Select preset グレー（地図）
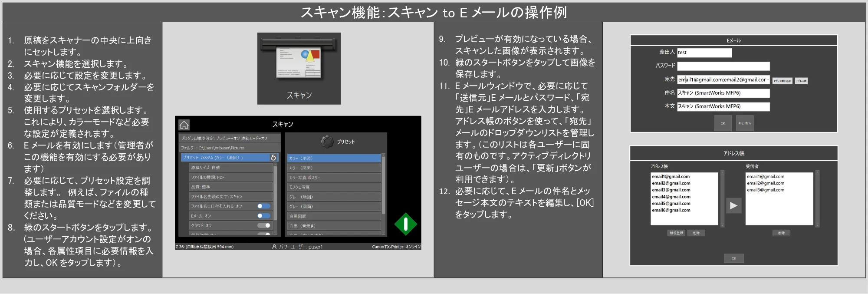 click(x=334, y=197)
